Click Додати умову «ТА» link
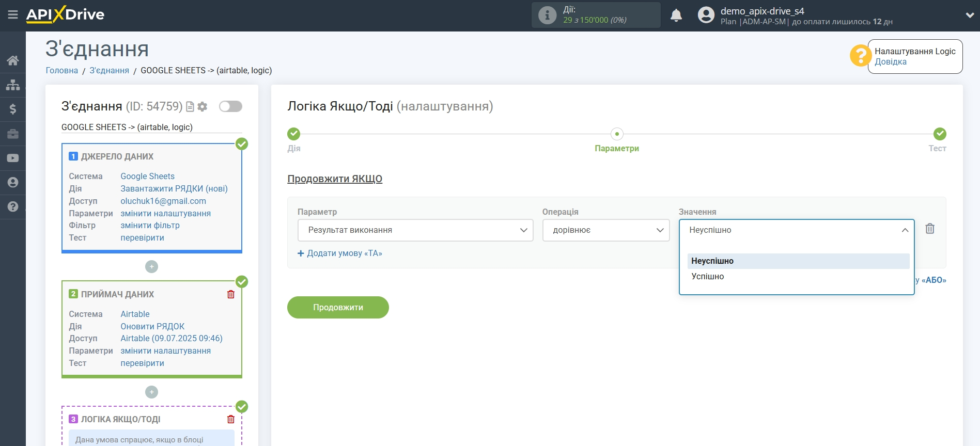 pyautogui.click(x=340, y=253)
